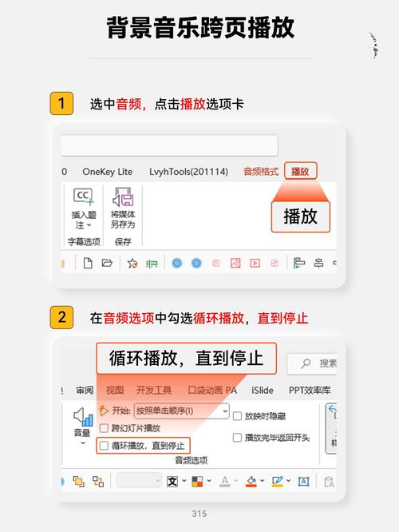Click the lightning start trigger icon
399x532 pixels.
click(x=104, y=411)
